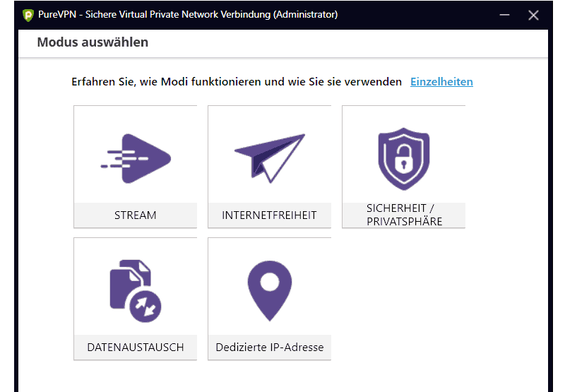Select the STREAM mode label
Screen dimensions: 565x392
136,215
